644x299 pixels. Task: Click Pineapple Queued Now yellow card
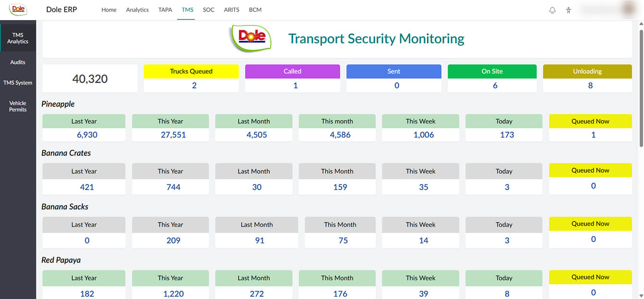click(591, 128)
